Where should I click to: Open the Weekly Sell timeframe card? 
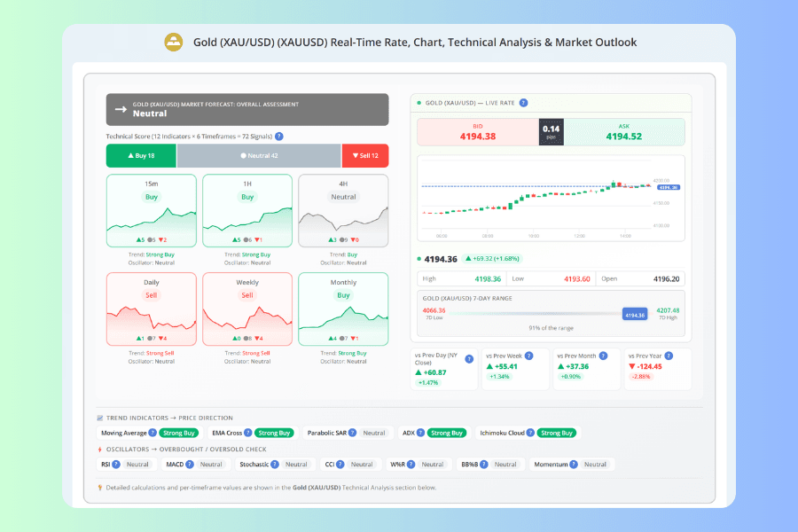(x=247, y=309)
